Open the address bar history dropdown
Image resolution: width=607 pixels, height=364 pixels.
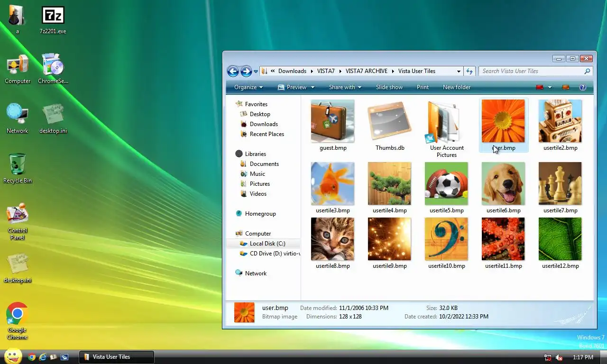coord(459,71)
